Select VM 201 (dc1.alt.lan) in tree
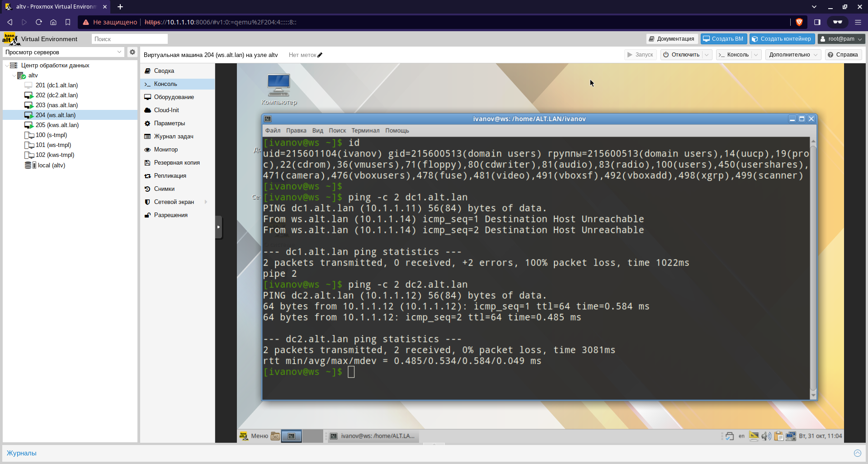Screen dimensions: 868x464 tap(57, 85)
